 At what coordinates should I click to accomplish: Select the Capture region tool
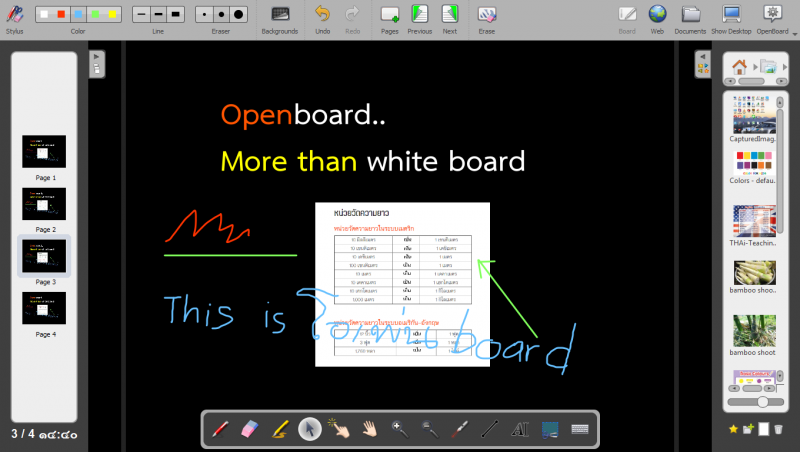coord(550,429)
